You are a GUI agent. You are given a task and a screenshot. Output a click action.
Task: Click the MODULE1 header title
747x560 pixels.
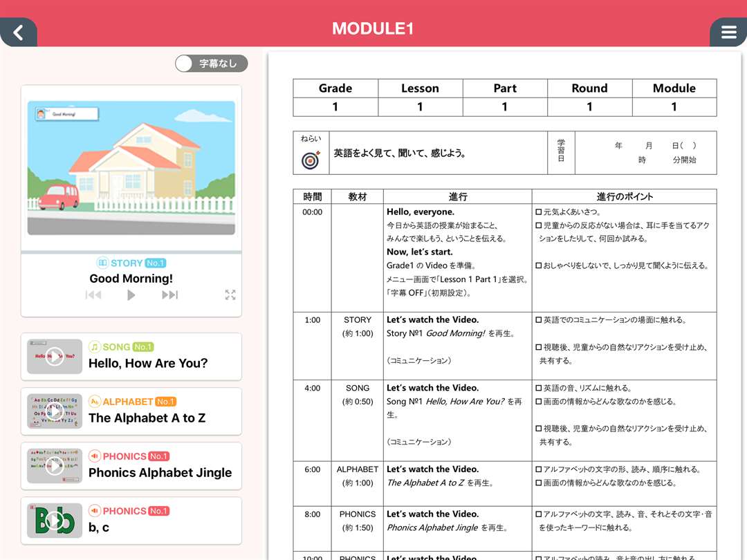(x=373, y=28)
